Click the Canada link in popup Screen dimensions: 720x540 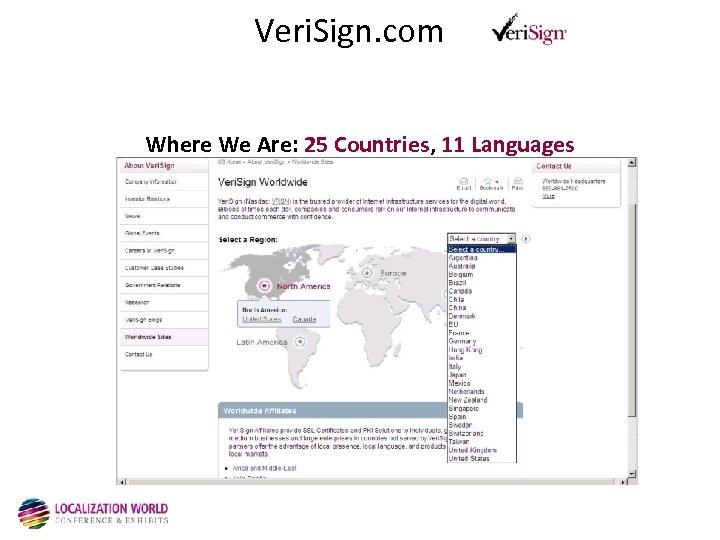[x=304, y=319]
